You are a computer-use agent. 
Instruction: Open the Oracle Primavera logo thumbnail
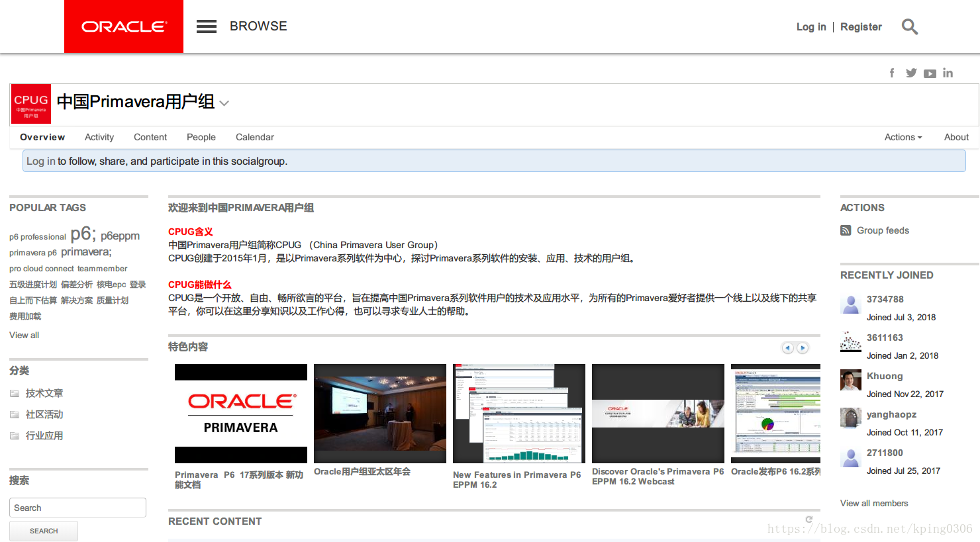pos(241,414)
